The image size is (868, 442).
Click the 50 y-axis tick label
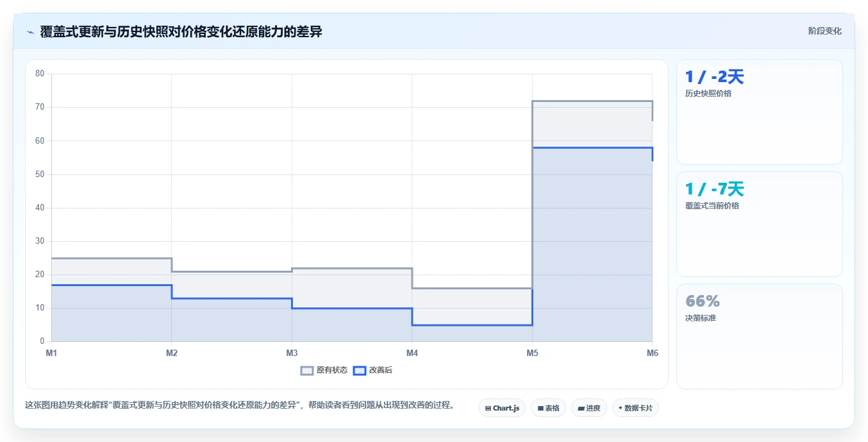click(x=40, y=174)
